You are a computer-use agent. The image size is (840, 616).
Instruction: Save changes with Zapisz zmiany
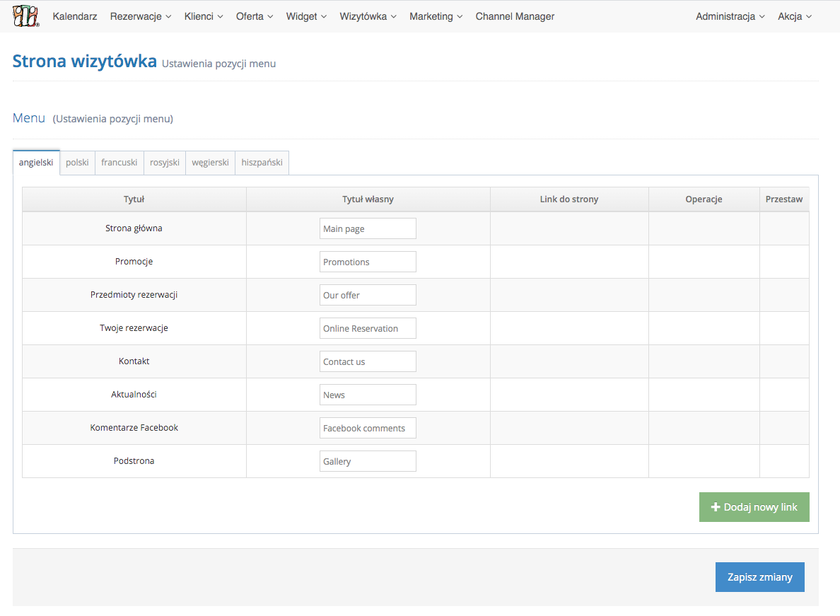[x=759, y=577]
